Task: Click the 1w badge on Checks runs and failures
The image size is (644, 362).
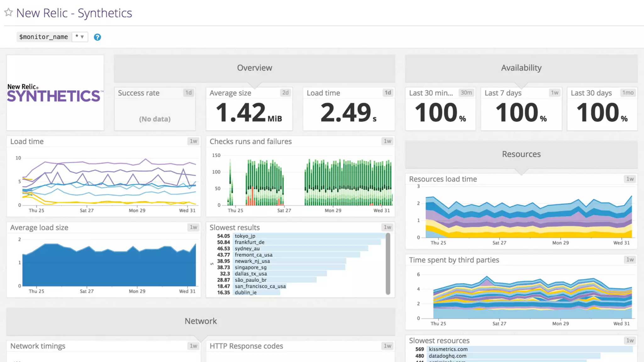Action: 387,141
